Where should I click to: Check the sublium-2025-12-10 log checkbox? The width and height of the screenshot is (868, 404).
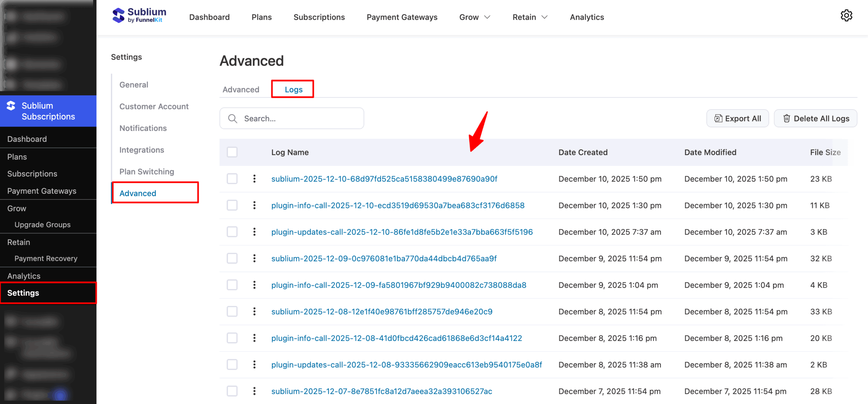[232, 179]
